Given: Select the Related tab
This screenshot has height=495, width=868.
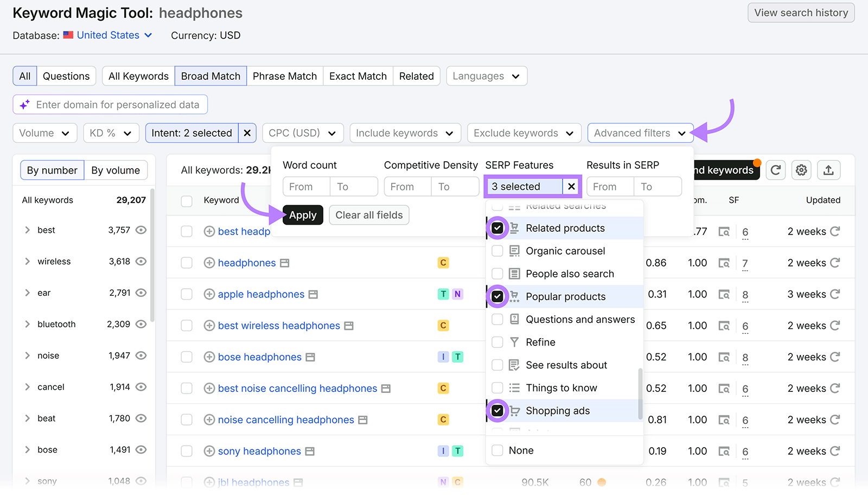Looking at the screenshot, I should 417,76.
